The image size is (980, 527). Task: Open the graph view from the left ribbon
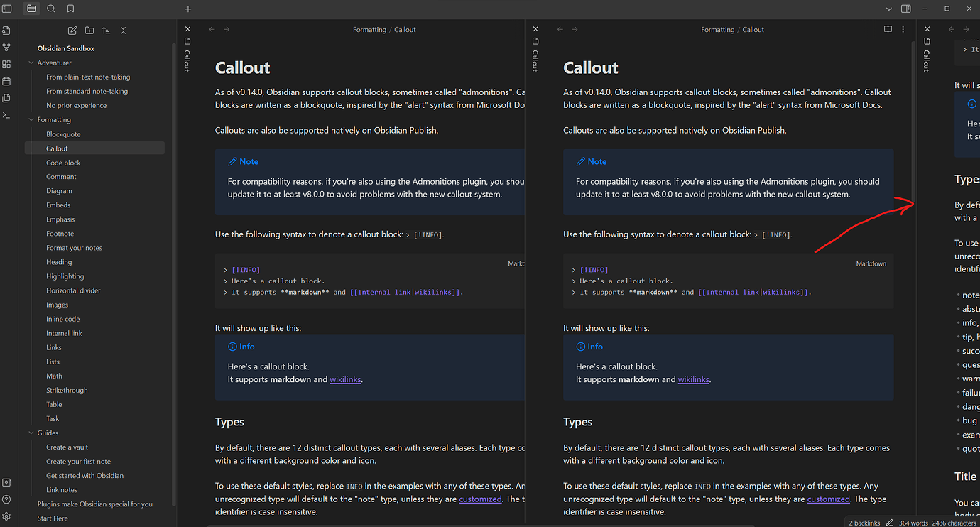click(x=6, y=47)
